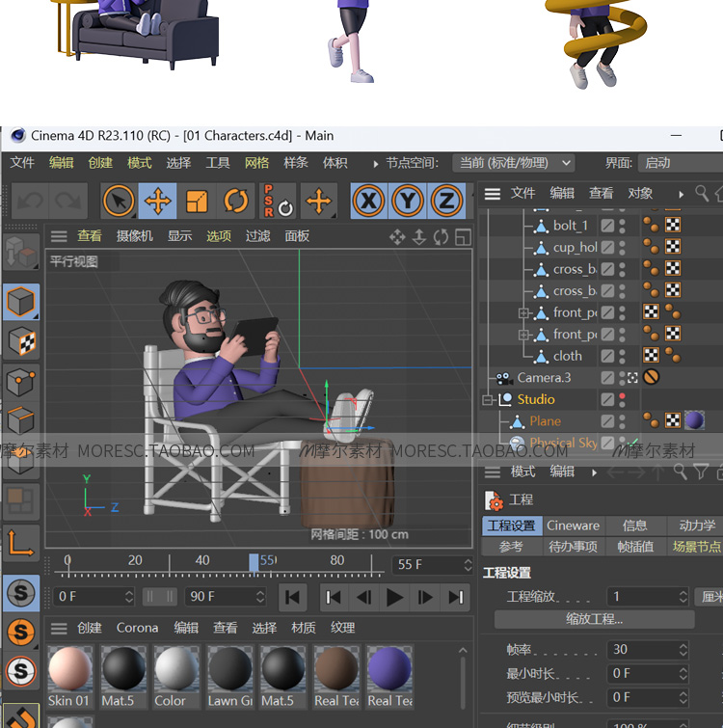Click the viewport pan icon
The height and width of the screenshot is (728, 723).
397,237
